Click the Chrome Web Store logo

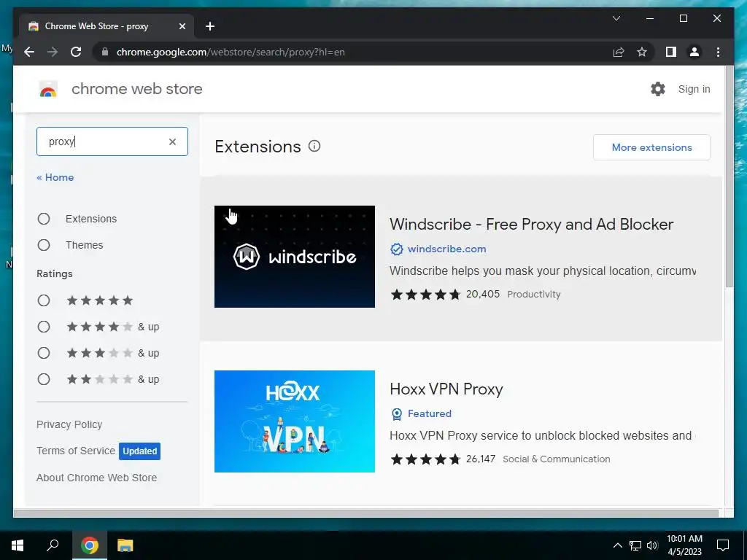[x=48, y=89]
